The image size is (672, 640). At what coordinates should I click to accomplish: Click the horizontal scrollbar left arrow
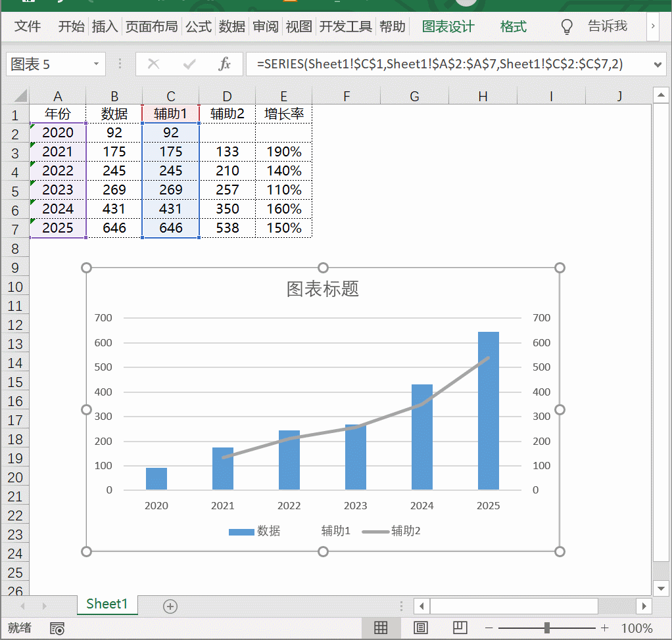[x=421, y=606]
